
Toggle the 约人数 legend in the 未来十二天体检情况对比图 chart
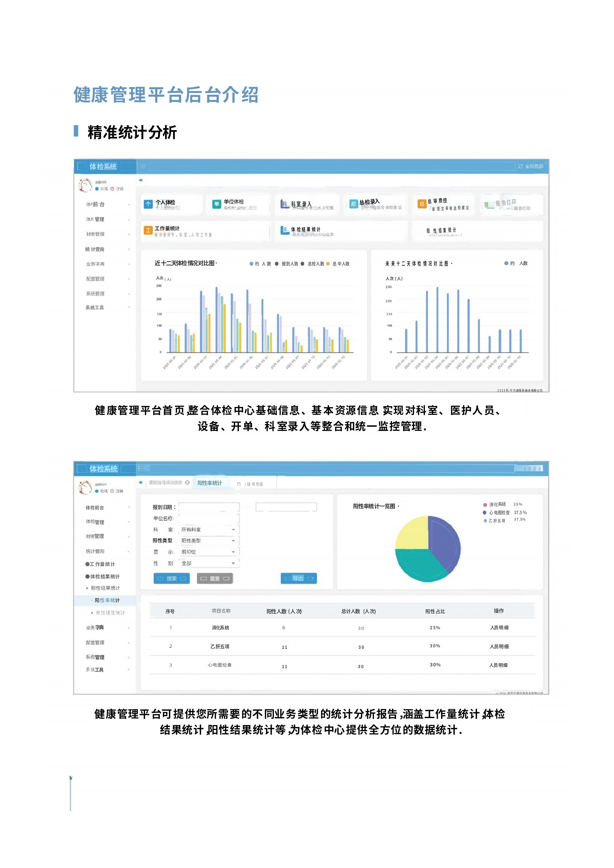[516, 263]
